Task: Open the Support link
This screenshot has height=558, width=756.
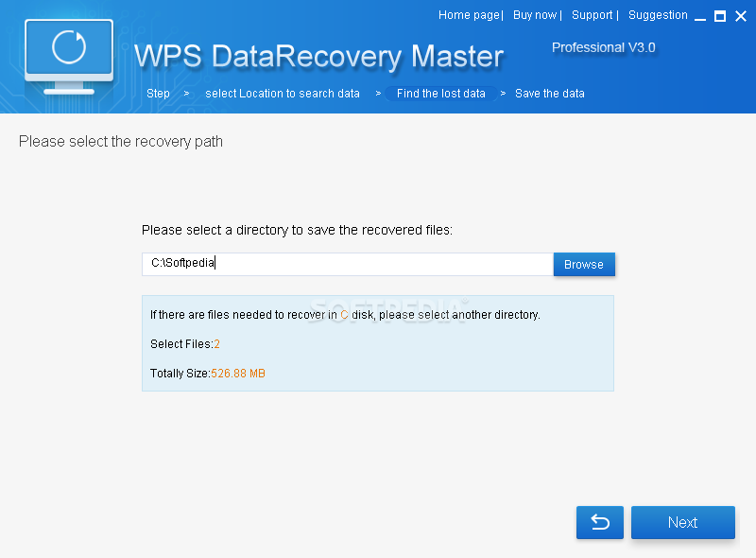Action: 593,15
